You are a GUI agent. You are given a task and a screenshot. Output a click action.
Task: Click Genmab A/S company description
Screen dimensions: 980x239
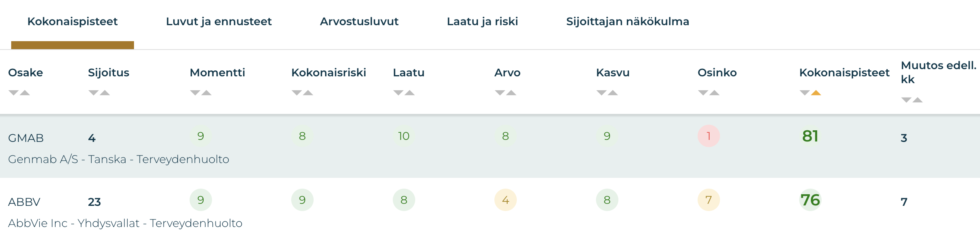(118, 159)
